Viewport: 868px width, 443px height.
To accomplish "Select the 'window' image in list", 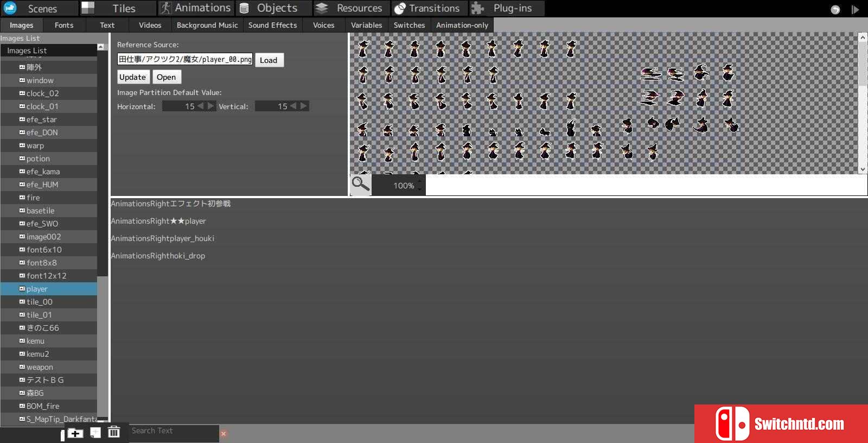I will (49, 80).
